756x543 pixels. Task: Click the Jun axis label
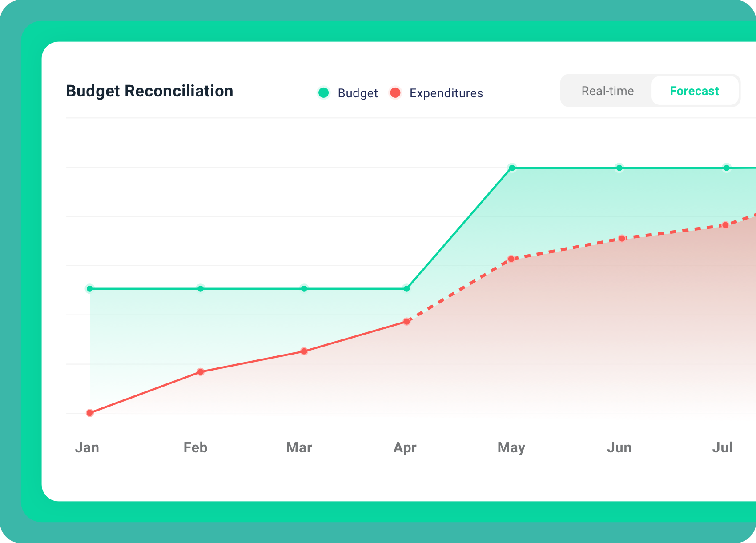619,447
